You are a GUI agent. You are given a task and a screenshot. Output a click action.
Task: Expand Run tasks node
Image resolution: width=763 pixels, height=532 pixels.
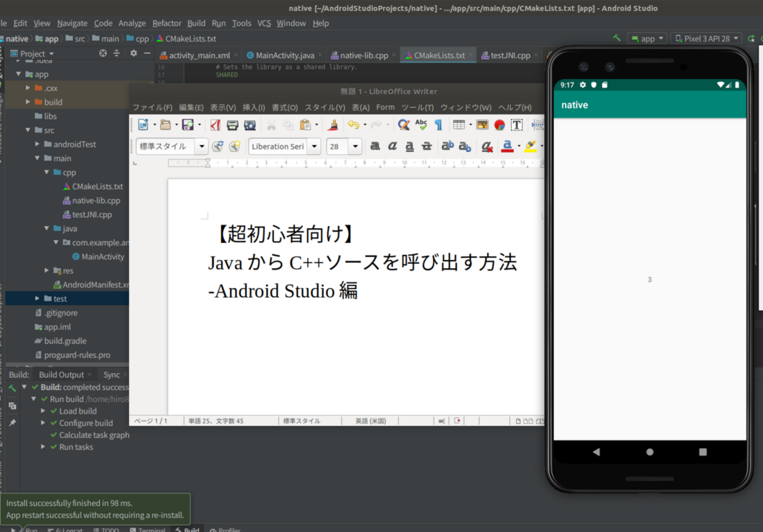point(43,447)
